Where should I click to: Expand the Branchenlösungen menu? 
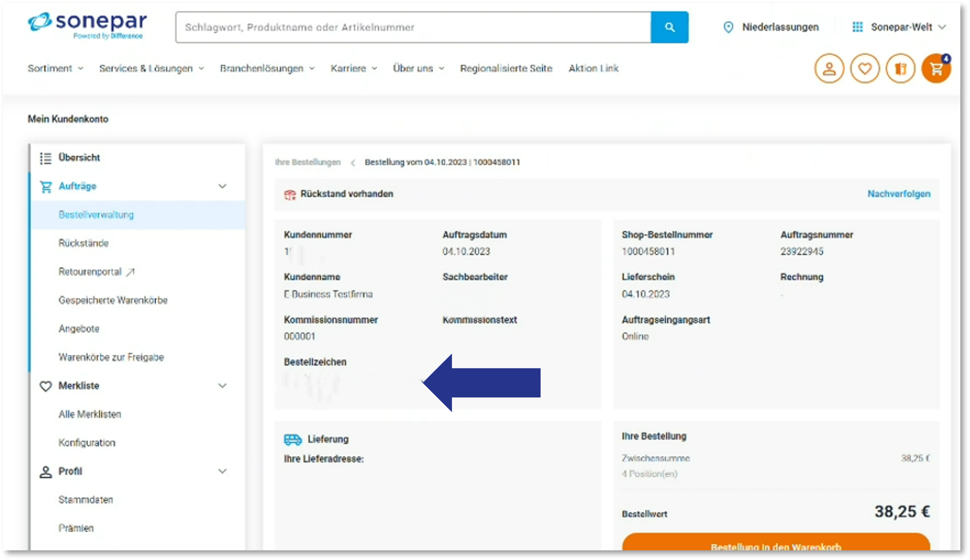tap(267, 68)
